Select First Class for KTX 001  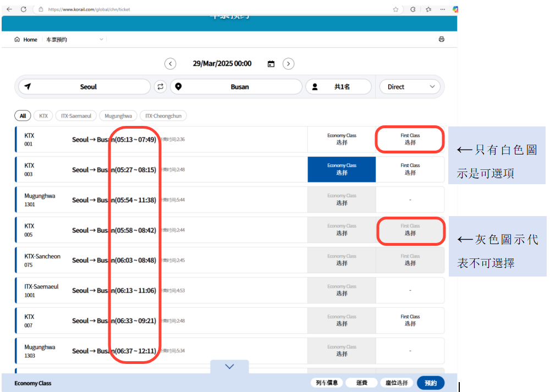click(x=410, y=139)
